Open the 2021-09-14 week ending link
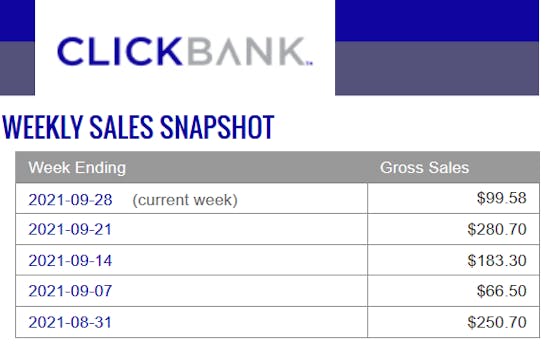559x360 pixels. tap(70, 261)
